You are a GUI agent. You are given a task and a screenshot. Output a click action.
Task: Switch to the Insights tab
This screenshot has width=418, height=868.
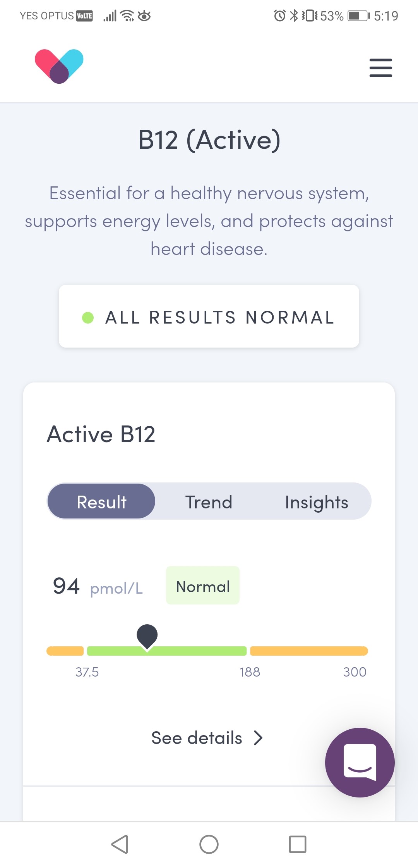point(317,502)
